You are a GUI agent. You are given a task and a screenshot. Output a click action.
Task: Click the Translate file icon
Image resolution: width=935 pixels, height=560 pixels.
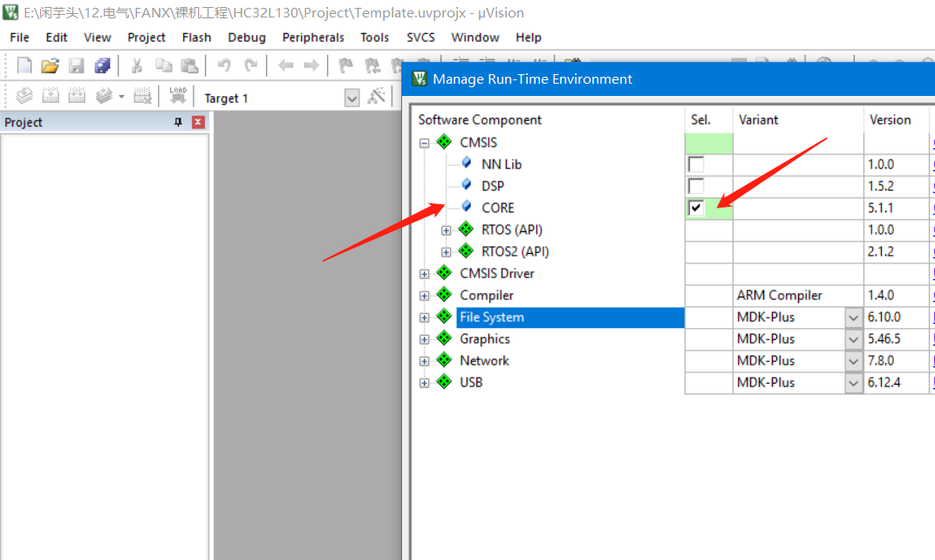(x=24, y=95)
